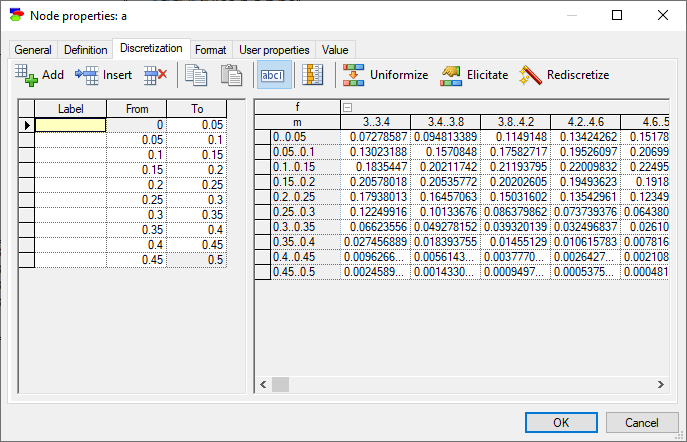687x442 pixels.
Task: Click the Uniformize button
Action: (x=385, y=75)
